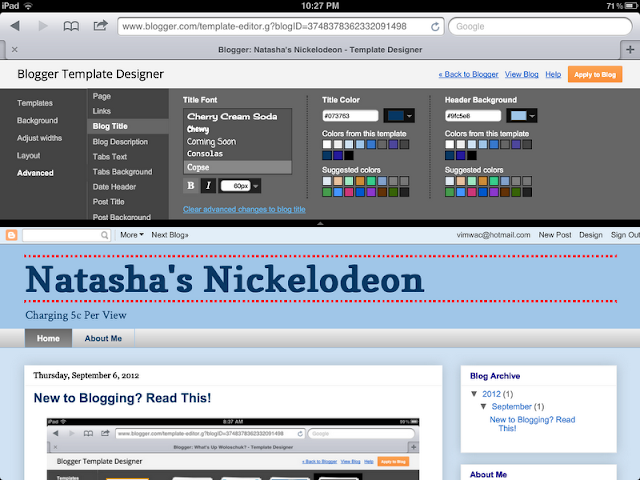The image size is (640, 480).
Task: Open a new Safari tab with plus
Action: coord(630,49)
